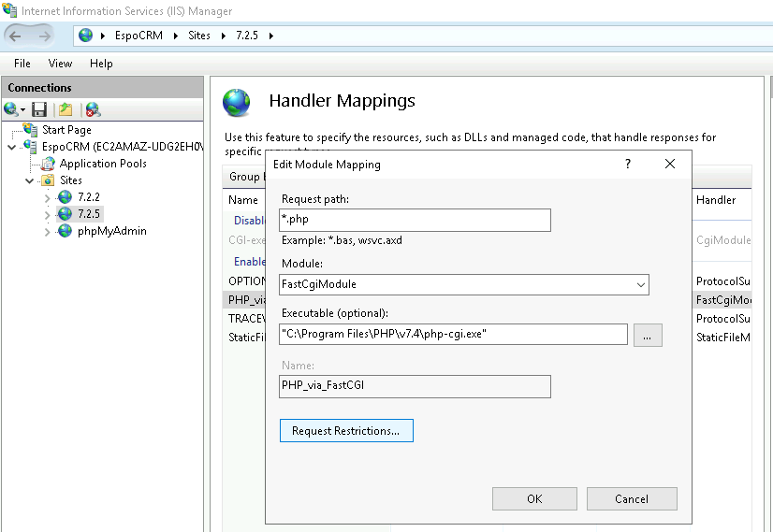
Task: Click the Application Pools icon
Action: 48,164
